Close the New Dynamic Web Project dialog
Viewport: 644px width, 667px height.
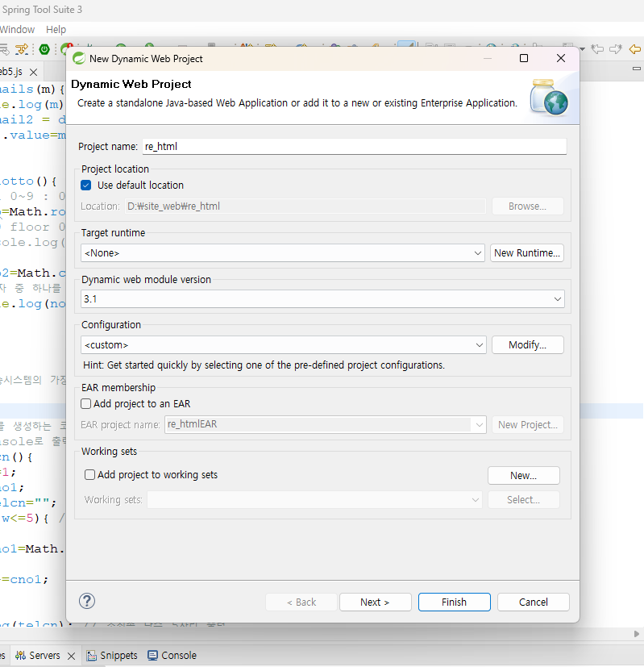pyautogui.click(x=561, y=58)
